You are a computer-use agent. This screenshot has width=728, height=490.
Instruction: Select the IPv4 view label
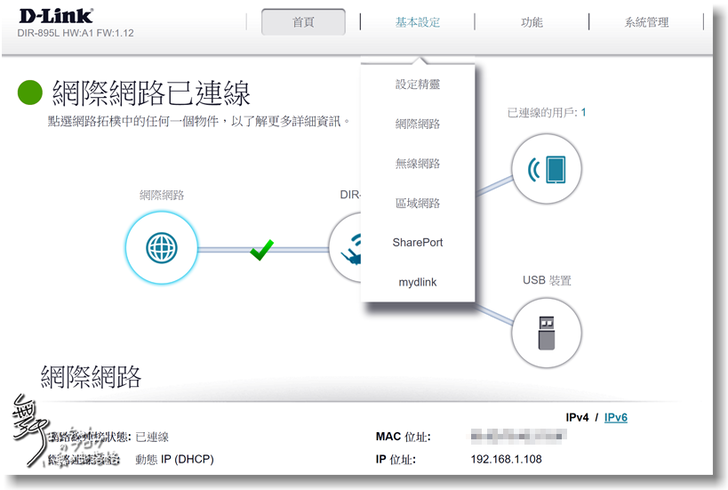579,417
